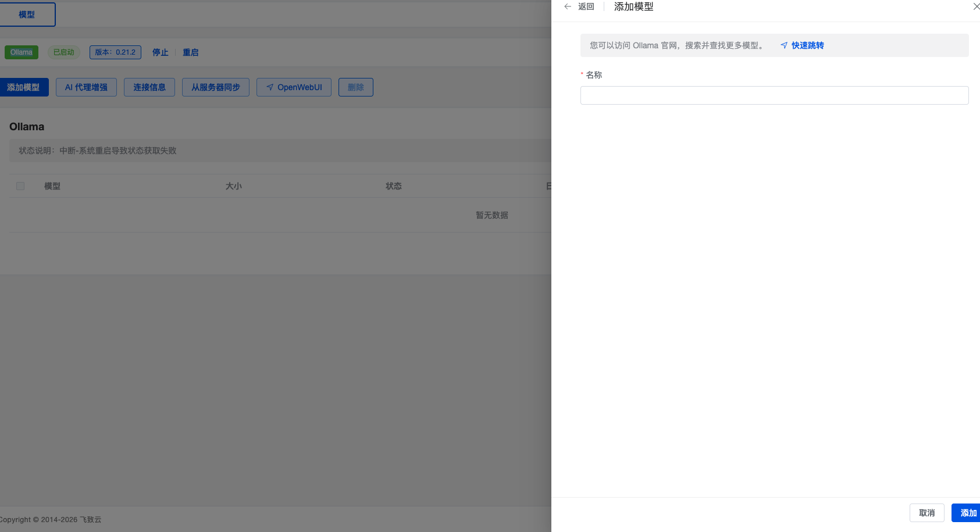Toggle the select-all checkbox in table header
The height and width of the screenshot is (532, 980).
(20, 186)
